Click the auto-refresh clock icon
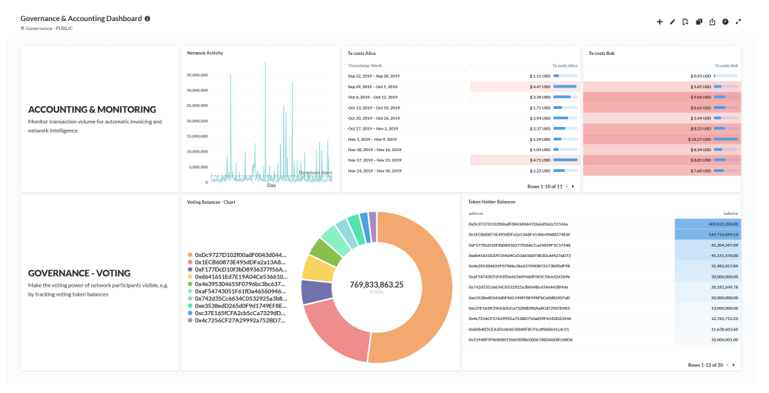This screenshot has width=769, height=393. (x=725, y=22)
